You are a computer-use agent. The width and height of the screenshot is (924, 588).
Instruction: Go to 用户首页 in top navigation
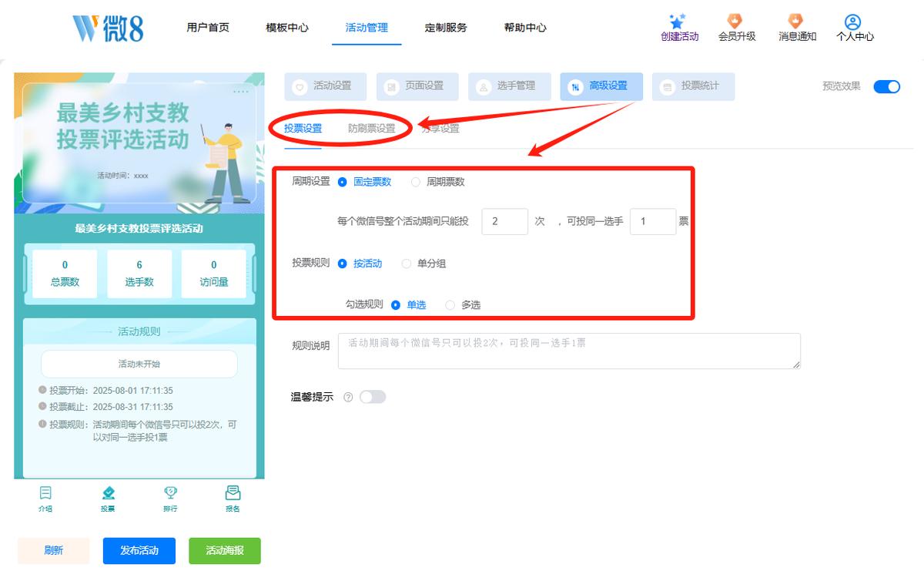(x=208, y=28)
